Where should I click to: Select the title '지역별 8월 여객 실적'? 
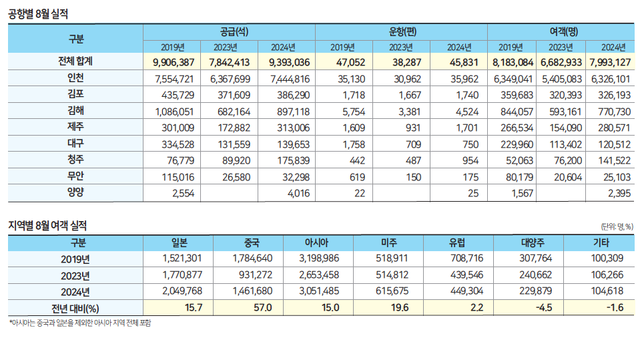[47, 226]
